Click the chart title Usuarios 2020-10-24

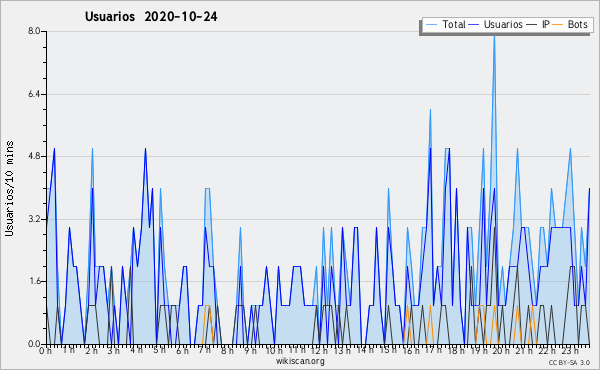click(x=151, y=17)
